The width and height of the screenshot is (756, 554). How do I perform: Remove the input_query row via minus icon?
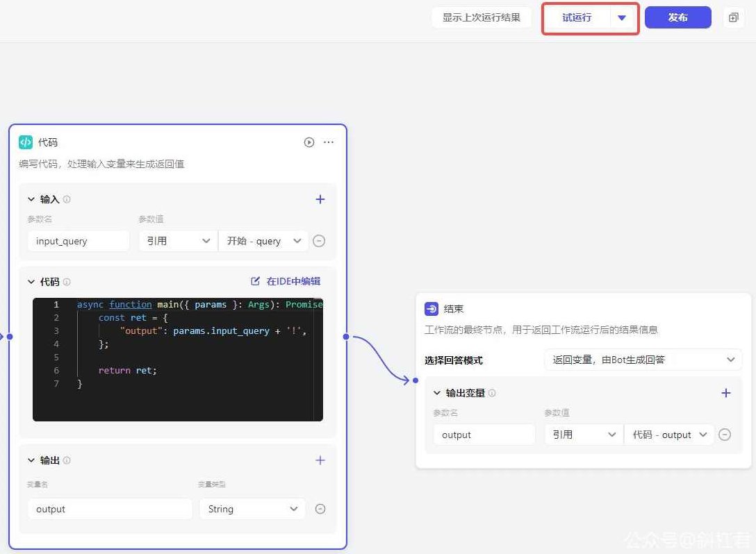(x=319, y=241)
